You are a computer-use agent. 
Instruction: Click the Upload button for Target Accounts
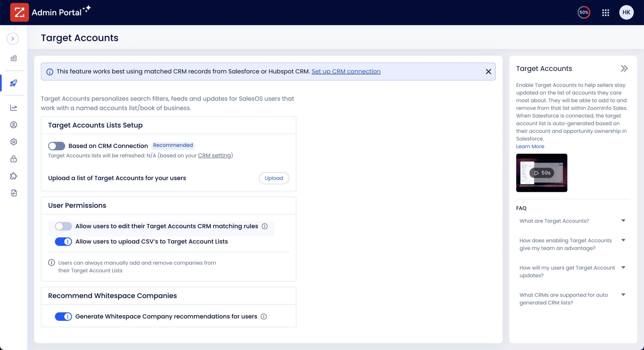click(x=274, y=178)
